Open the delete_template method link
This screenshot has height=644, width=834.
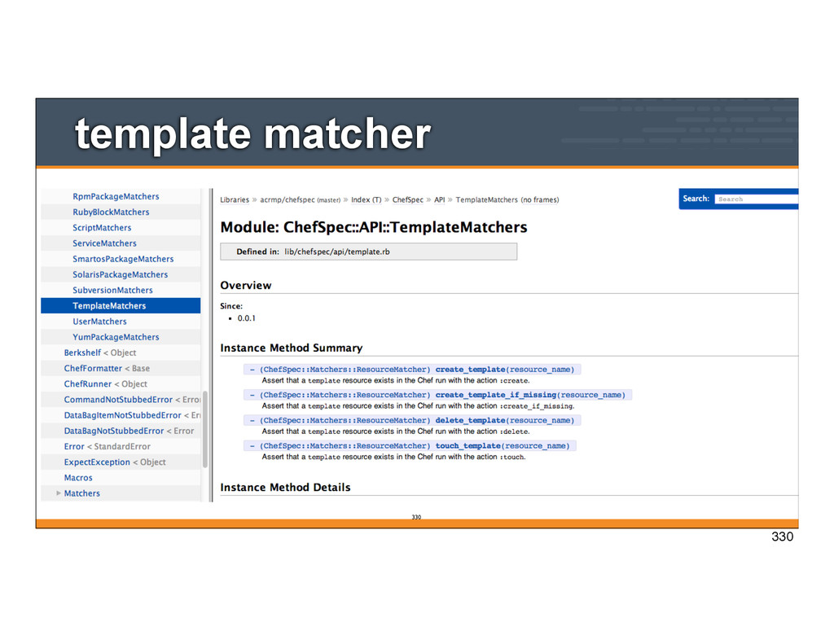(x=469, y=420)
